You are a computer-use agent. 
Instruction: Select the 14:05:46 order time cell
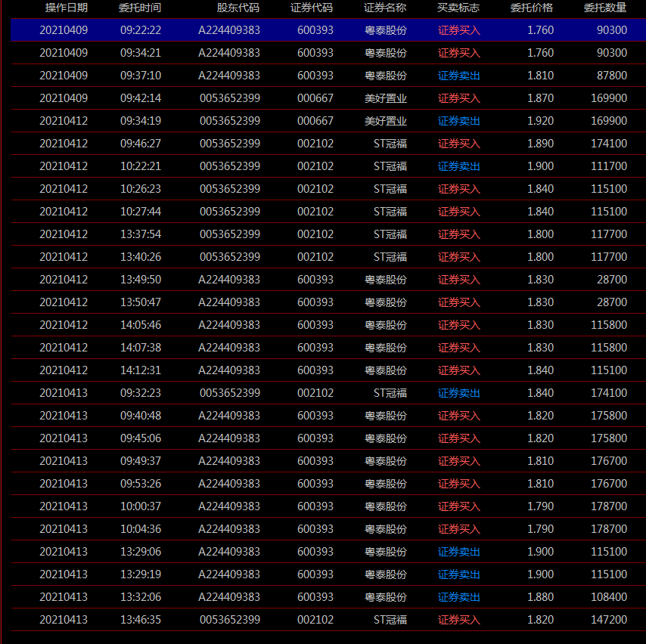pyautogui.click(x=141, y=324)
